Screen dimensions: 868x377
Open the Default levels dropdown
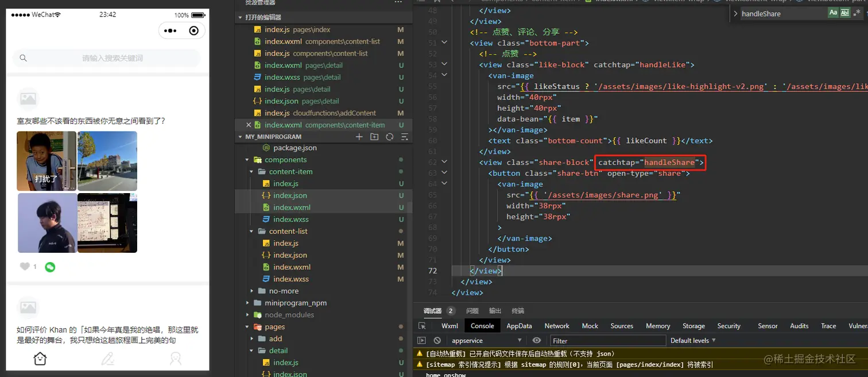693,341
